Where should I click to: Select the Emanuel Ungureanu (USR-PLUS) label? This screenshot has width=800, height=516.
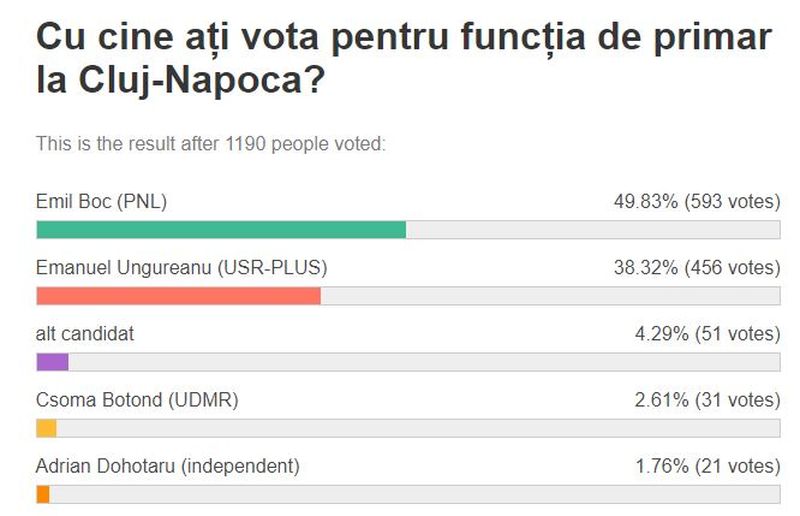pyautogui.click(x=182, y=268)
